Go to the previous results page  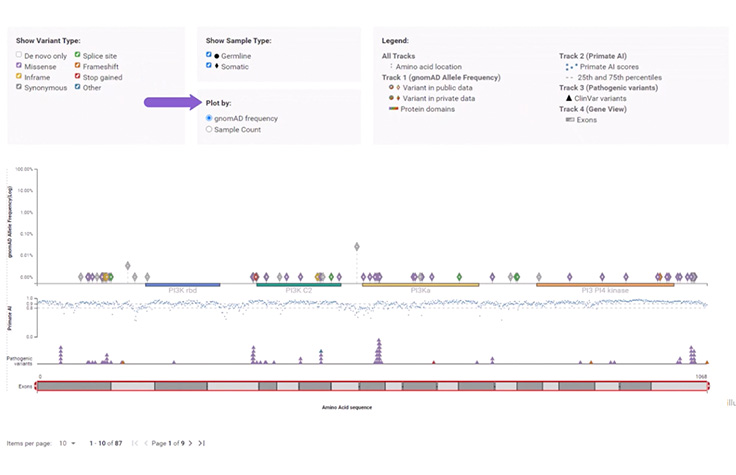click(147, 442)
